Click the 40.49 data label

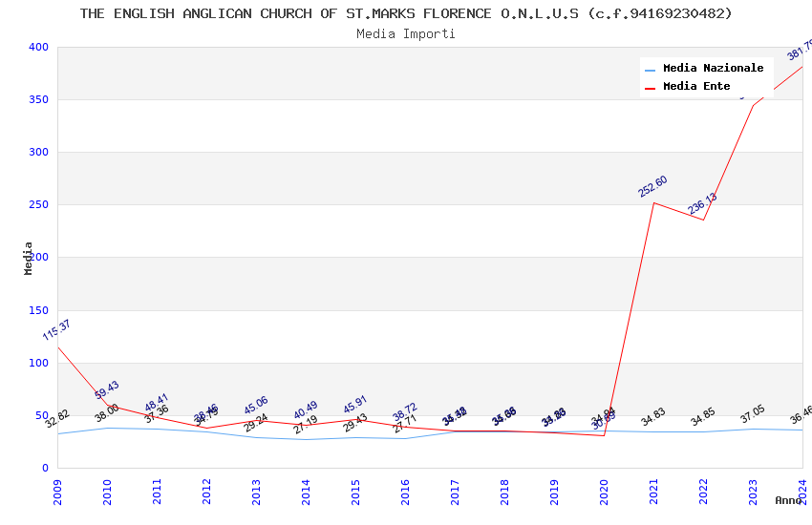[306, 410]
